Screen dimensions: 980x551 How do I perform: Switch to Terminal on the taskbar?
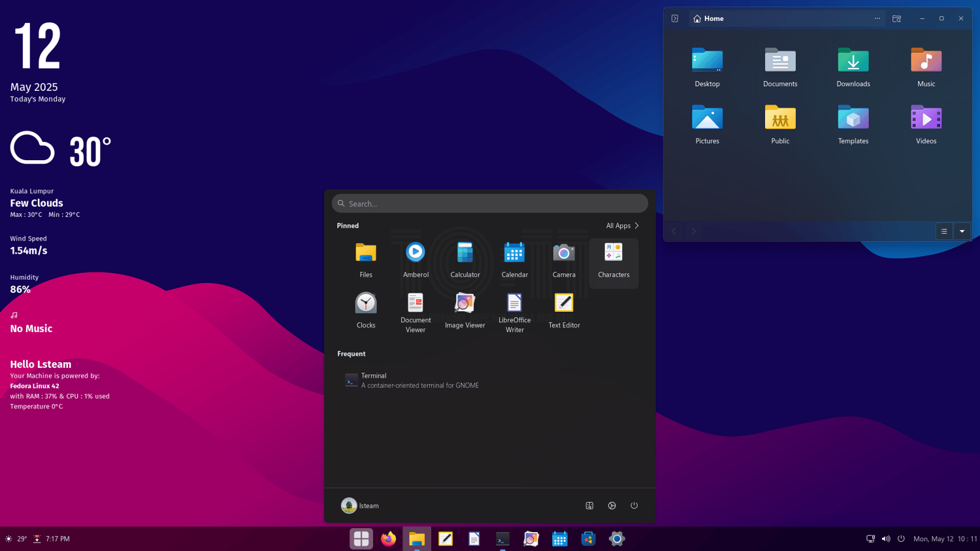pos(502,539)
